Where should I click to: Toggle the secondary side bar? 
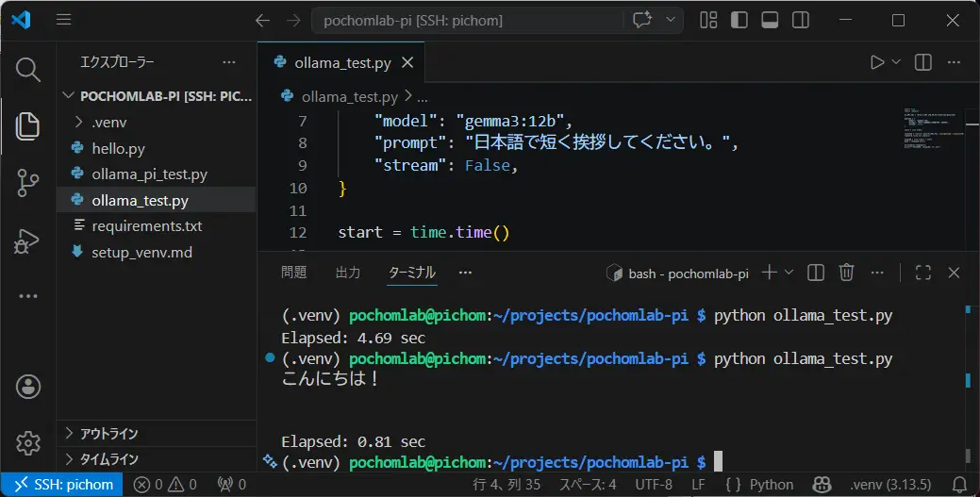801,20
